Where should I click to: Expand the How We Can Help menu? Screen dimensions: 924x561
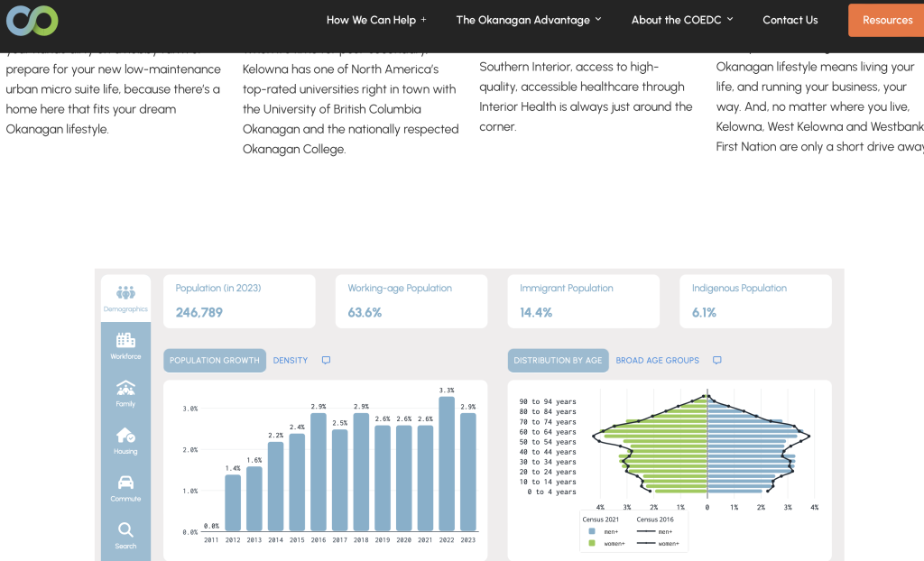coord(376,20)
